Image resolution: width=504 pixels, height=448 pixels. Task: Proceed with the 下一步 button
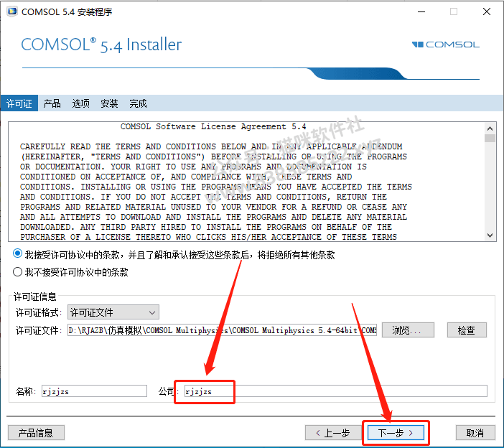pos(396,433)
